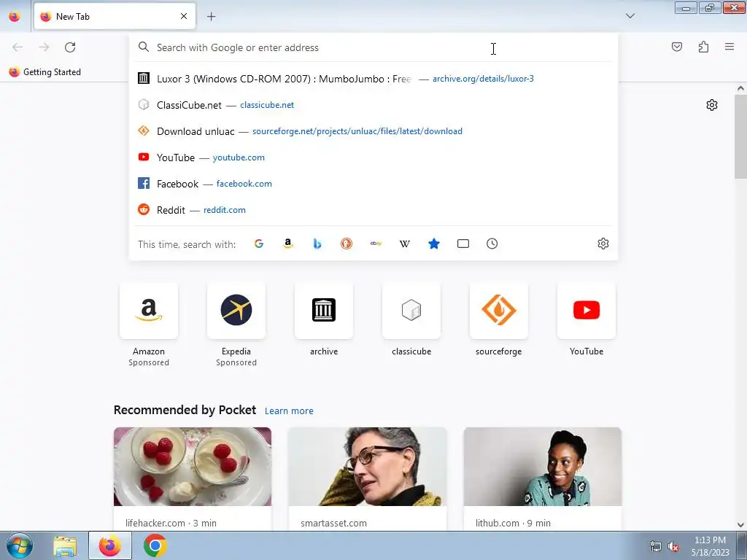Open a new tab with plus
This screenshot has width=747, height=560.
coord(211,16)
